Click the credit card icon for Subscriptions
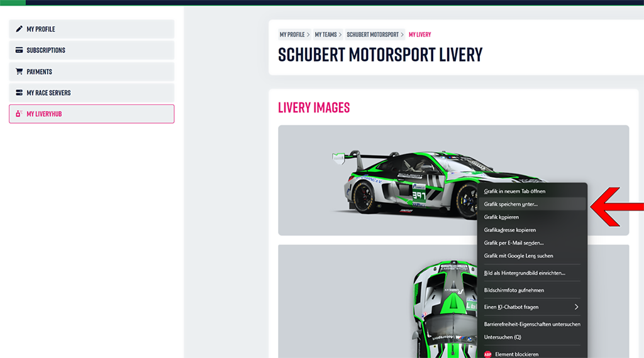 tap(19, 50)
